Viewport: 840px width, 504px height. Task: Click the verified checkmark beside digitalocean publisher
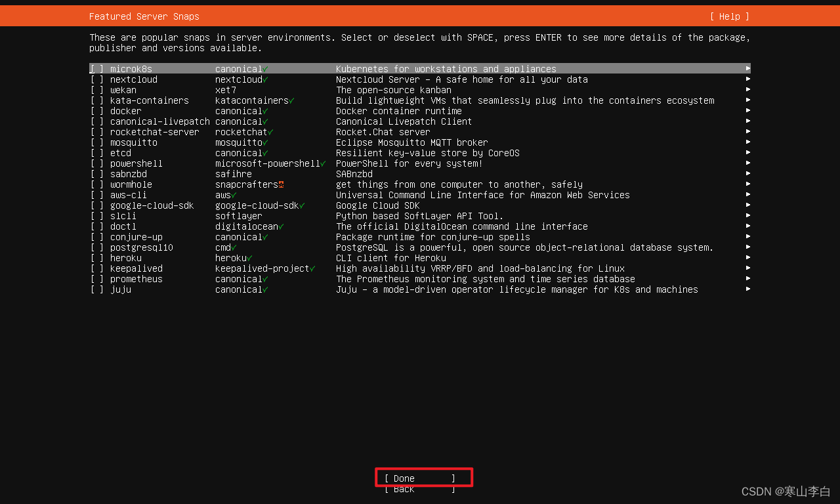pyautogui.click(x=281, y=226)
